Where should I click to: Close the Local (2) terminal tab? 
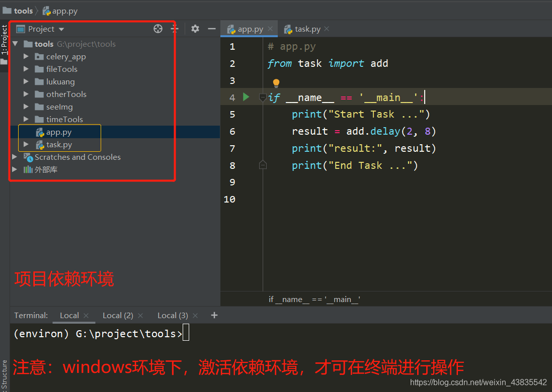(x=140, y=316)
